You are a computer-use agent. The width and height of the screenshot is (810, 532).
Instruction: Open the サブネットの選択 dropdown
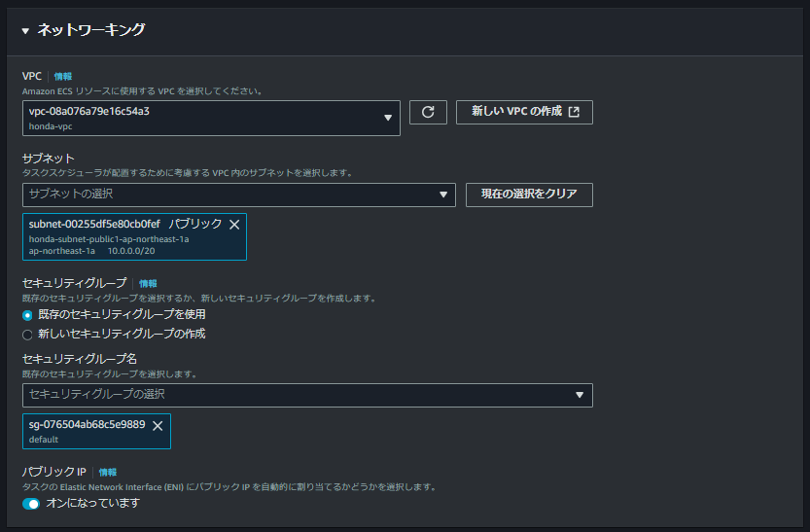238,195
